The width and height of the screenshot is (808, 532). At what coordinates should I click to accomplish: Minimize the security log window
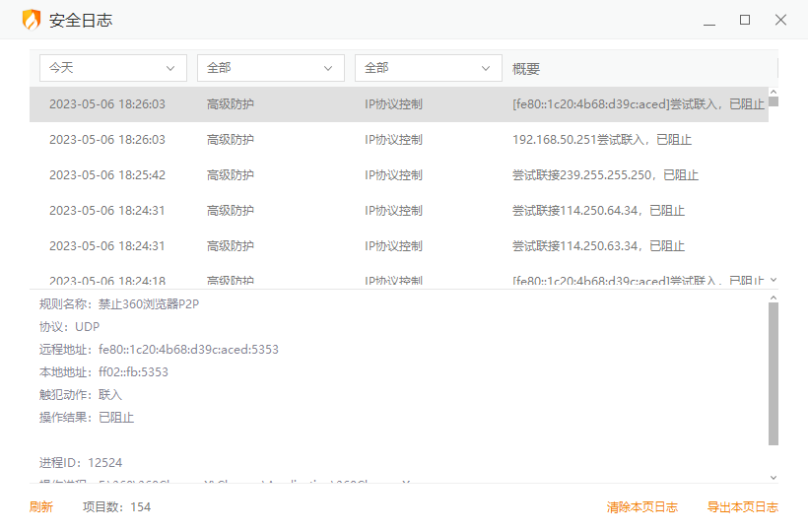click(x=708, y=20)
